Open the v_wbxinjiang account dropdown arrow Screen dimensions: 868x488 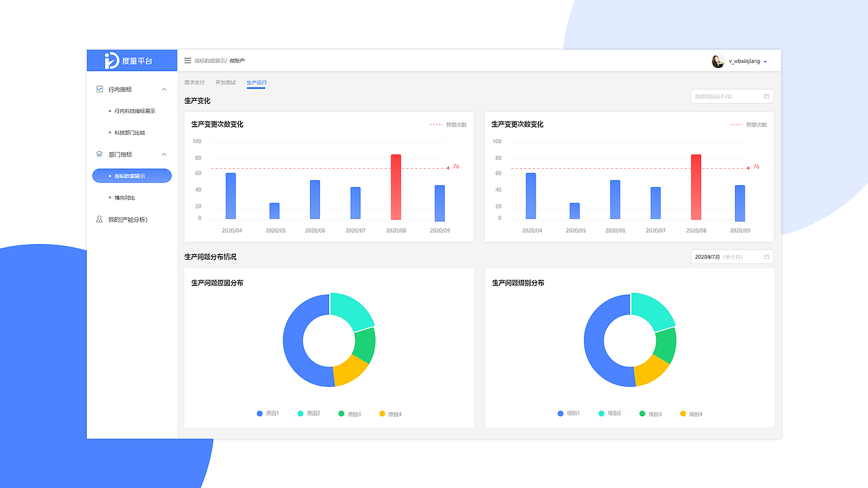[x=766, y=62]
